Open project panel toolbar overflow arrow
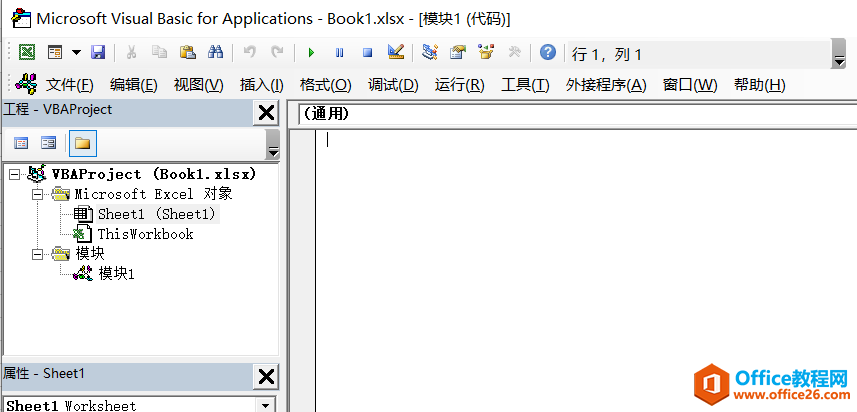The height and width of the screenshot is (412, 857). coord(273,145)
